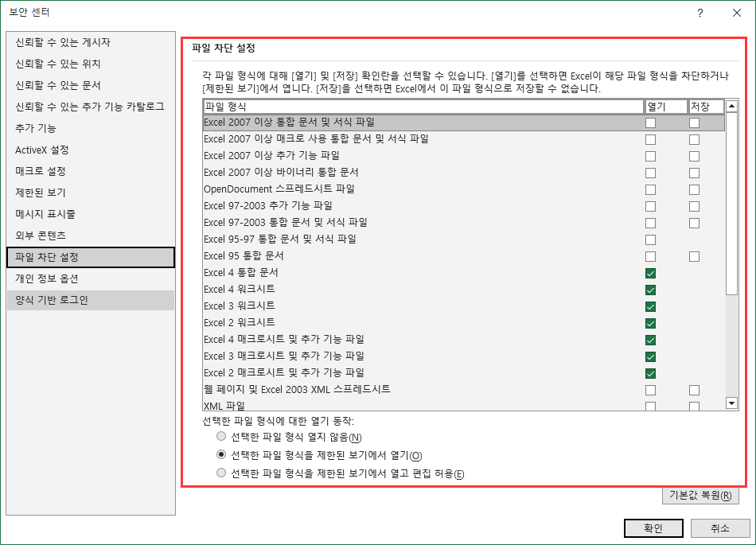Image resolution: width=756 pixels, height=545 pixels.
Task: Uncheck 열기 for Excel 4 통합 문서
Action: coord(651,272)
